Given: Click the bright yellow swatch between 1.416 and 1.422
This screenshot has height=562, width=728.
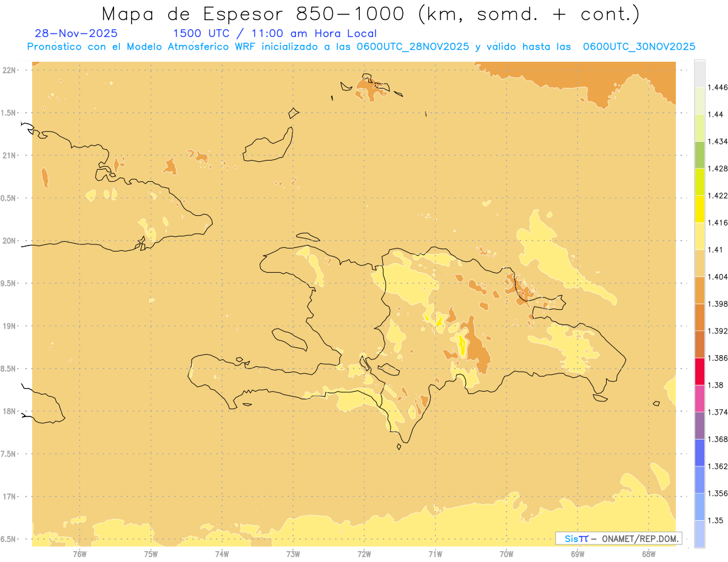Looking at the screenshot, I should pyautogui.click(x=699, y=209).
